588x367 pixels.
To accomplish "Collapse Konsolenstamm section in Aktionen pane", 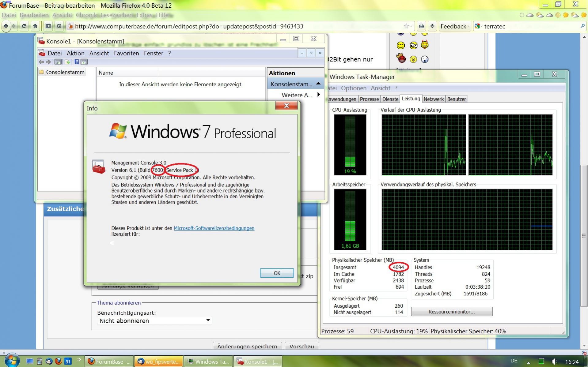I will pos(318,84).
